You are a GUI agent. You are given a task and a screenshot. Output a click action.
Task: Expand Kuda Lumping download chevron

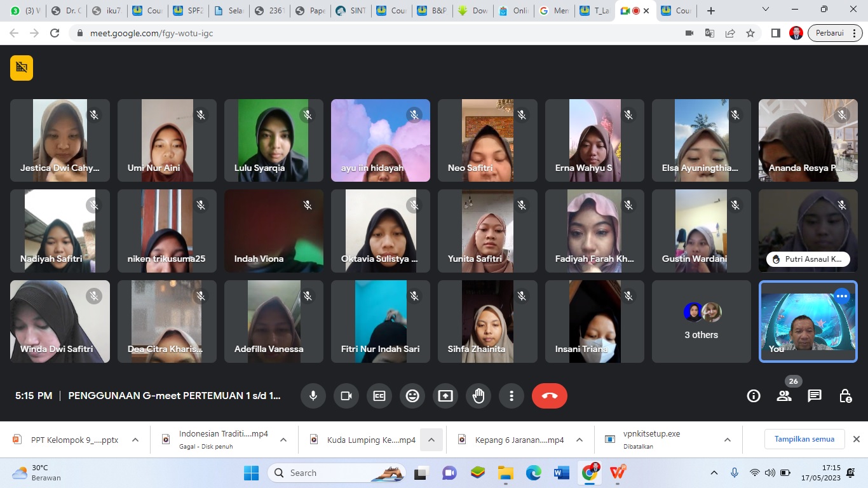(431, 440)
